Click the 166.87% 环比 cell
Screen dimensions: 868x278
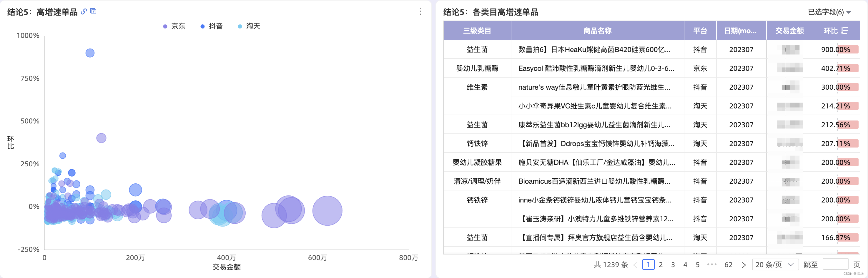click(836, 238)
